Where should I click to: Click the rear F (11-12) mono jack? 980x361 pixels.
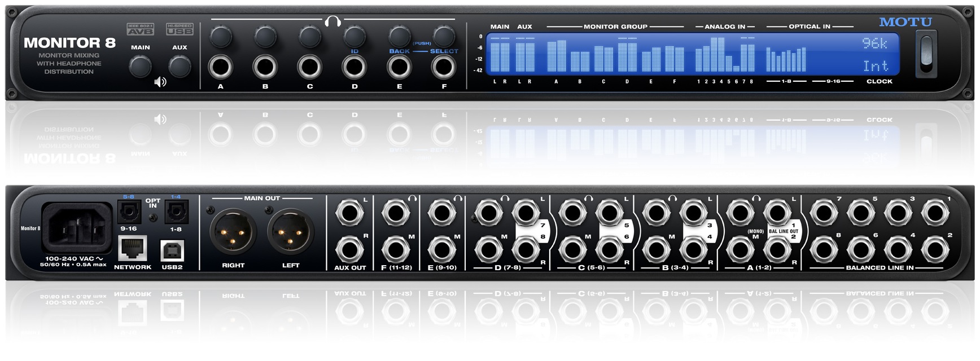point(395,250)
